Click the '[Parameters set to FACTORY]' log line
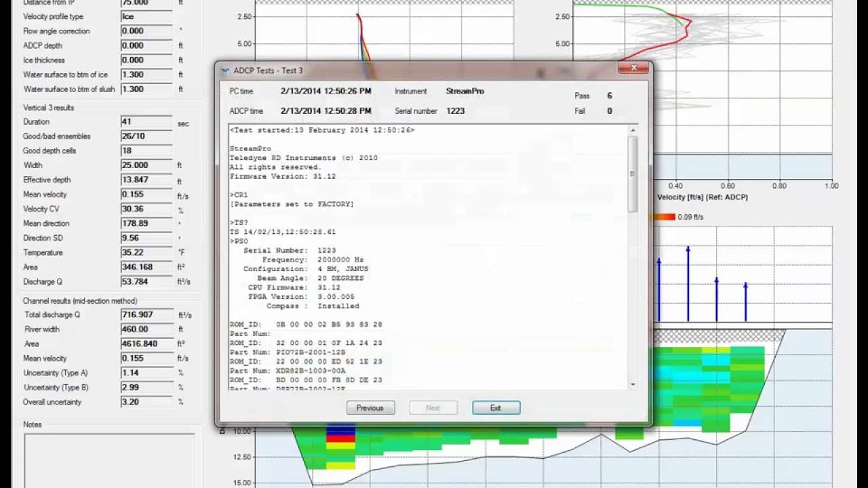 (292, 204)
